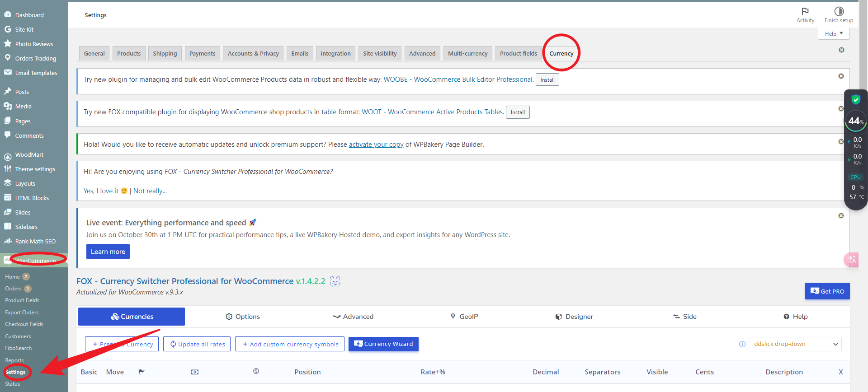Dismiss the WOOBE plugin notice
The height and width of the screenshot is (392, 868).
[x=841, y=76]
